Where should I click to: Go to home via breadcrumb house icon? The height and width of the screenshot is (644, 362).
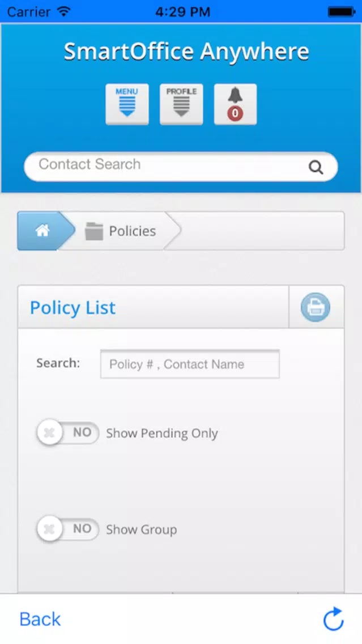[x=42, y=231]
